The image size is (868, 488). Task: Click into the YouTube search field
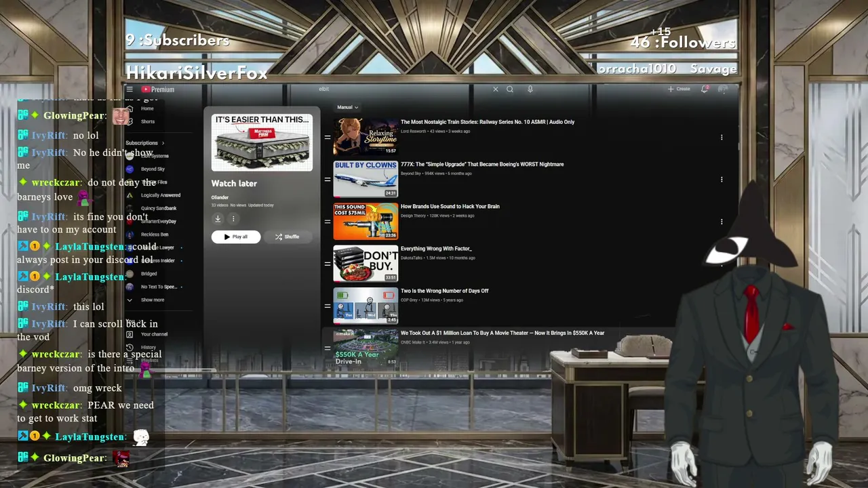click(402, 89)
